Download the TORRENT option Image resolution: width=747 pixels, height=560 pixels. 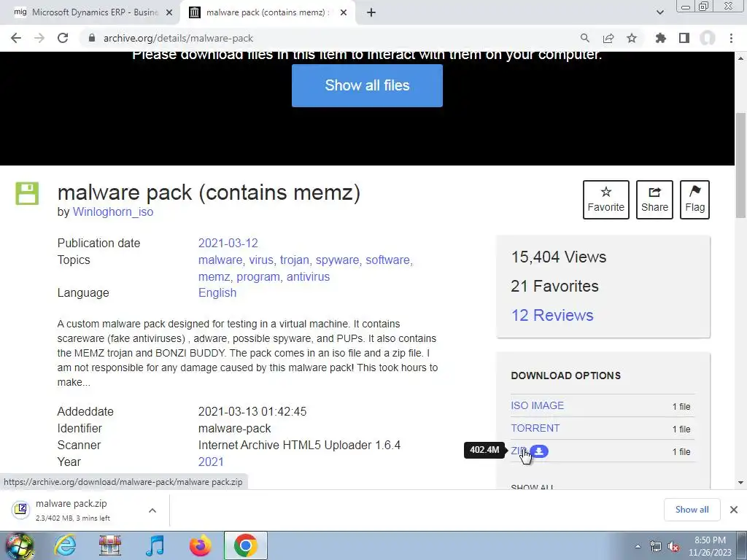(535, 428)
